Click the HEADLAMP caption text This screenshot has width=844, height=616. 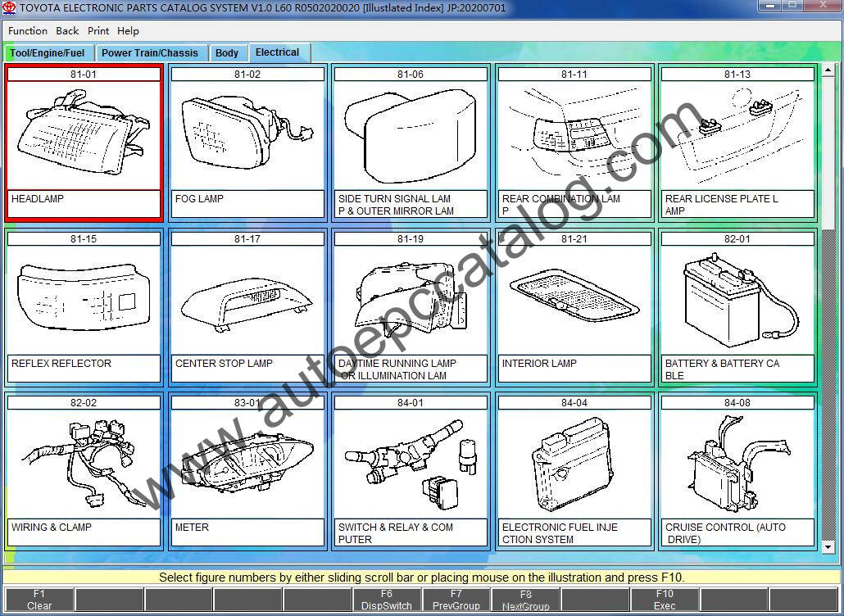pos(38,198)
